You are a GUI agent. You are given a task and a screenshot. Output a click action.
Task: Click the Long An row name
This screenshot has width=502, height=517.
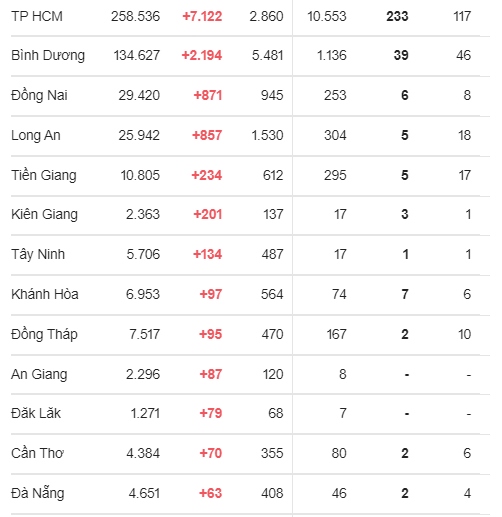pos(36,135)
